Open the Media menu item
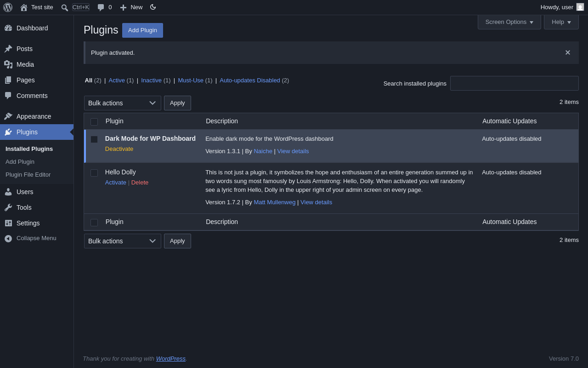The height and width of the screenshot is (368, 588). click(x=37, y=64)
